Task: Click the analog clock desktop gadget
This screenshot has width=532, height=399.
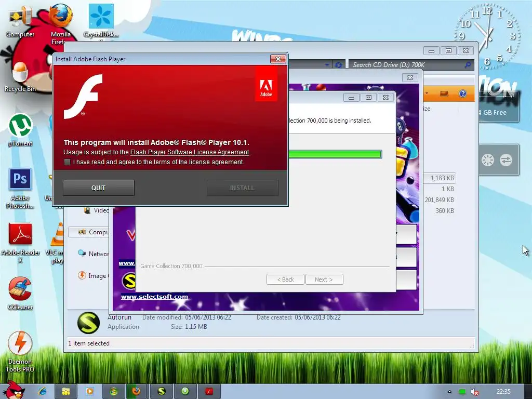Action: point(488,36)
